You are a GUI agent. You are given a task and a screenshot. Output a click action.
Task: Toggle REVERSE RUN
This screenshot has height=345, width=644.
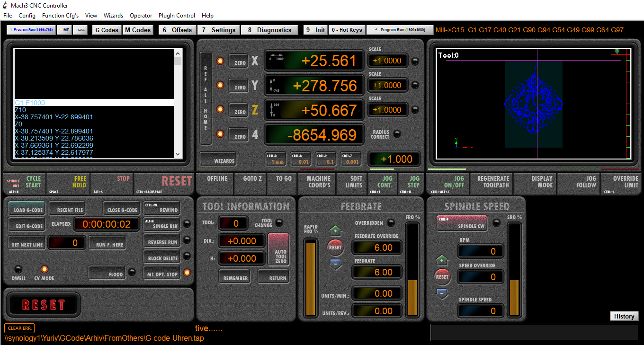tap(162, 240)
